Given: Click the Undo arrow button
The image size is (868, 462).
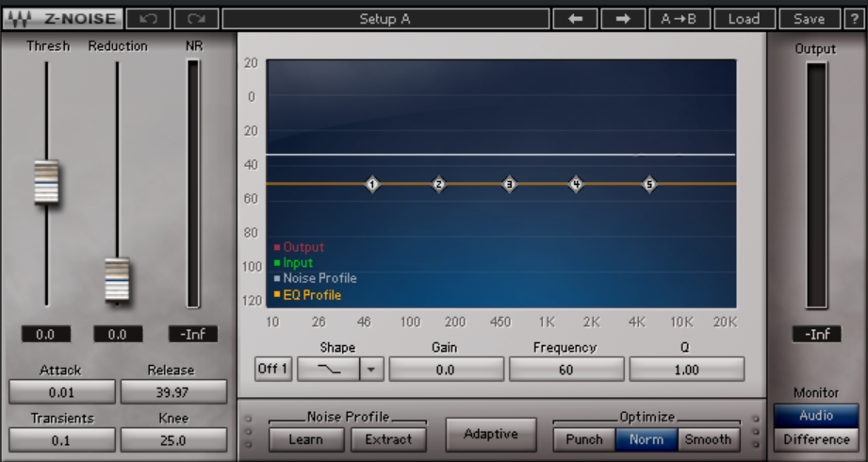Looking at the screenshot, I should pyautogui.click(x=148, y=19).
